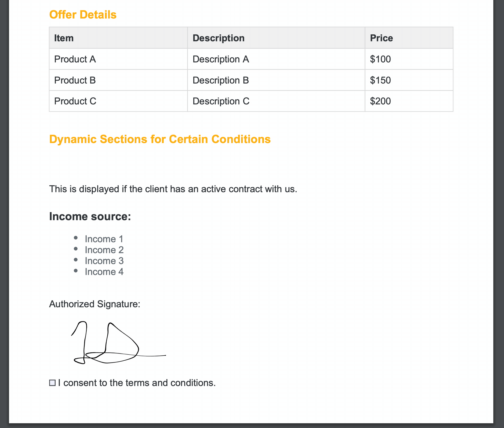Check the consent to terms checkbox
This screenshot has width=504, height=428.
tap(52, 383)
